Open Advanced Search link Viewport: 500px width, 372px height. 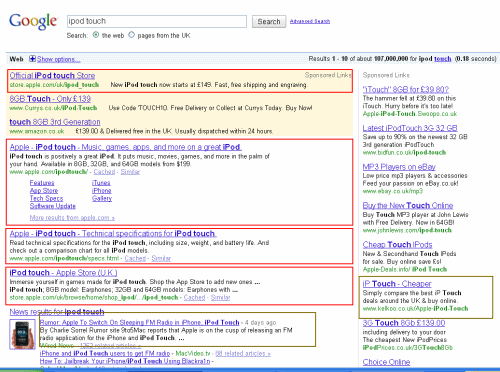[x=310, y=21]
